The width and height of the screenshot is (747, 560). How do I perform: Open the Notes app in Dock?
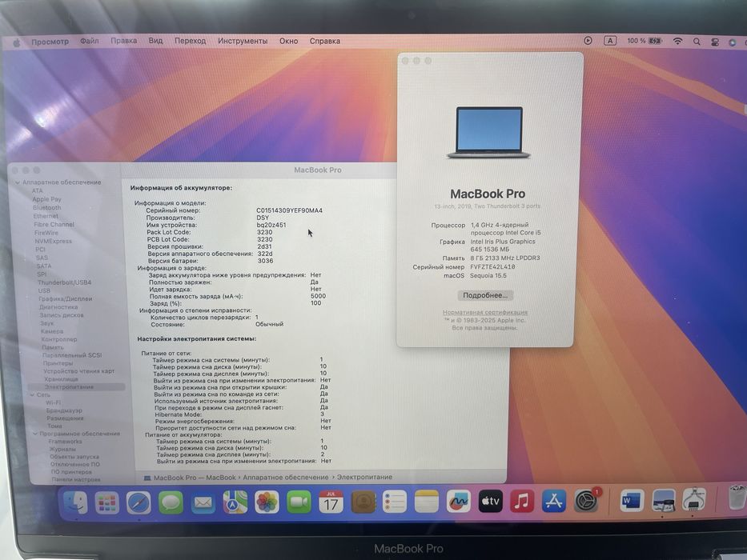point(427,502)
